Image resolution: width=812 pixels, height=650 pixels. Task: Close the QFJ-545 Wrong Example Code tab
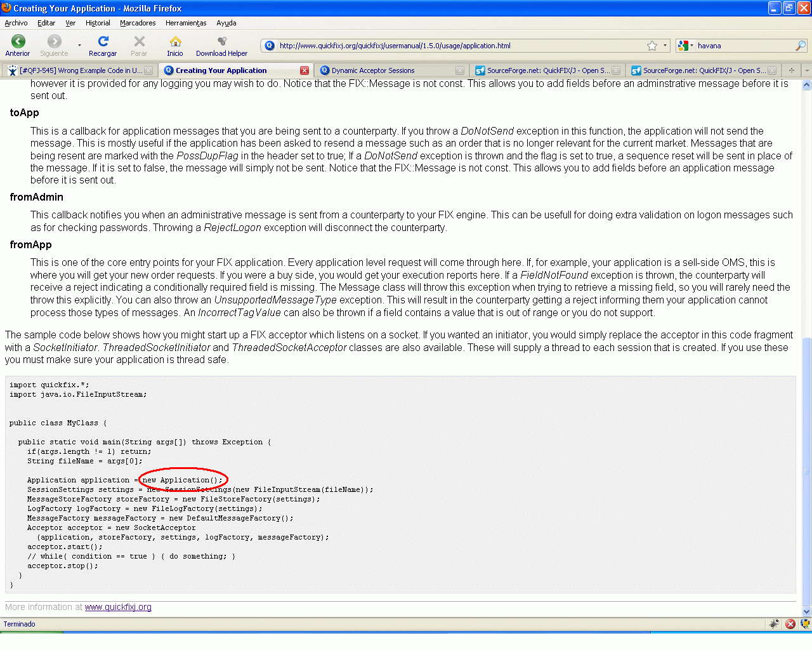coord(148,70)
